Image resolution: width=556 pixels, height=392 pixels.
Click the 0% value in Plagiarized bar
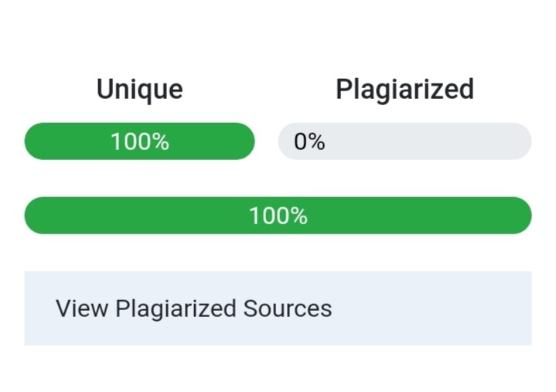[309, 141]
